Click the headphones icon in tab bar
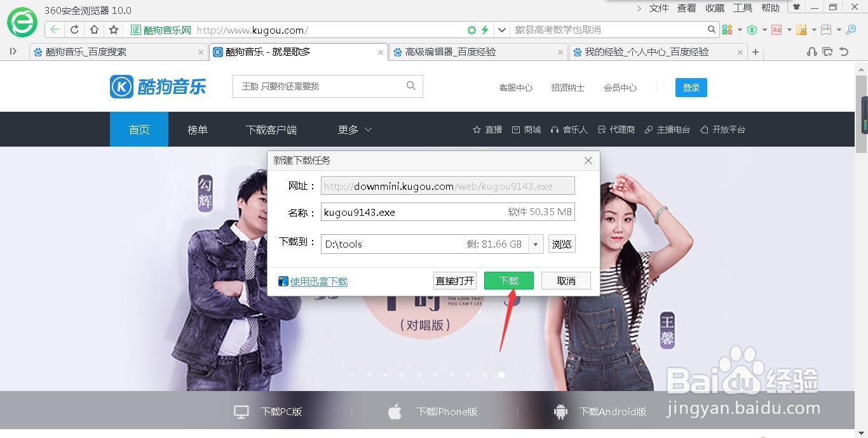The height and width of the screenshot is (438, 868). tap(811, 51)
